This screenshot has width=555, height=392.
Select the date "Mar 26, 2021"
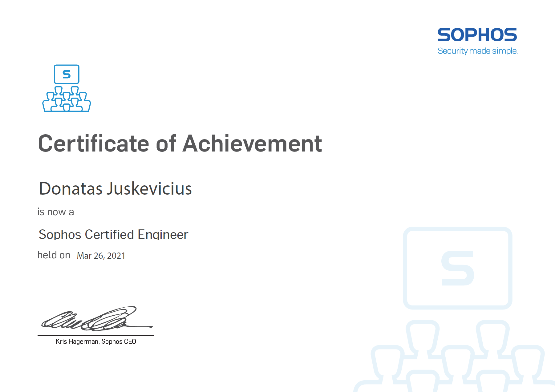coord(101,256)
